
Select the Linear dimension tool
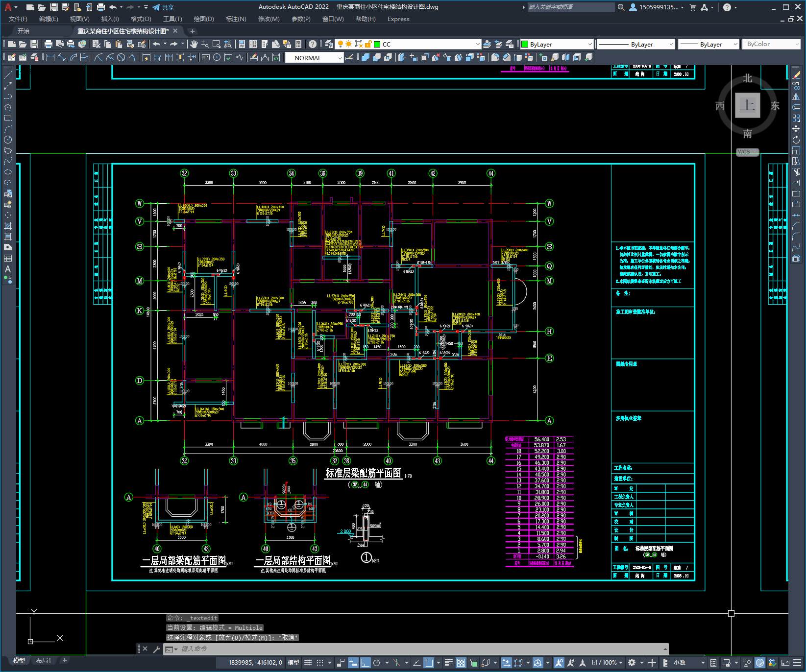click(50, 57)
